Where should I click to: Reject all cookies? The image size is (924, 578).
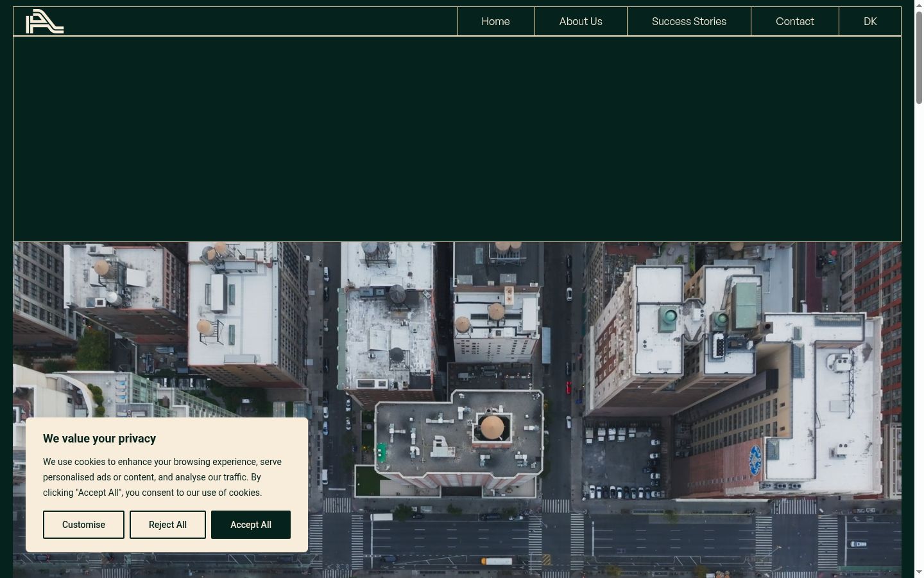tap(167, 525)
